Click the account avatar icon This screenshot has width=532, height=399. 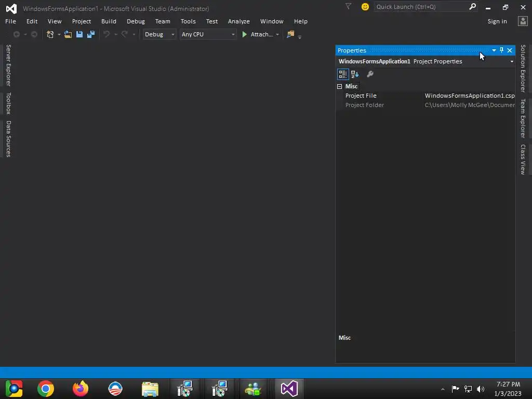click(523, 21)
